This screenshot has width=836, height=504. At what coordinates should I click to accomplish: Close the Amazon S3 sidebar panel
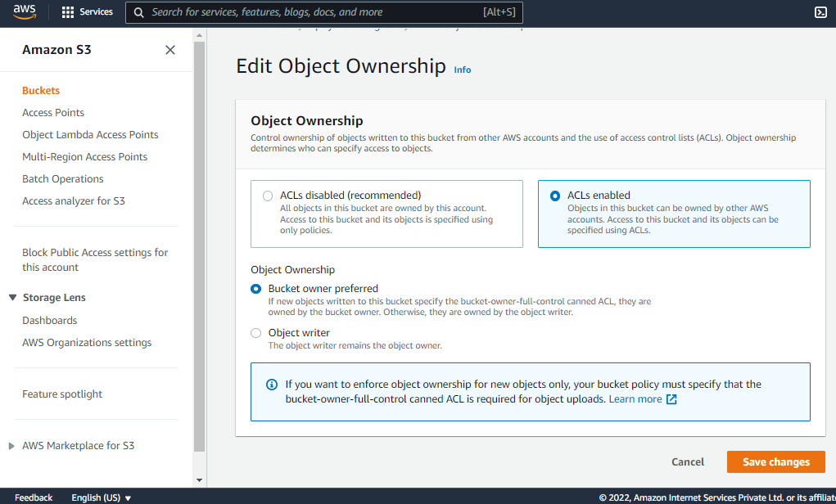pyautogui.click(x=170, y=50)
